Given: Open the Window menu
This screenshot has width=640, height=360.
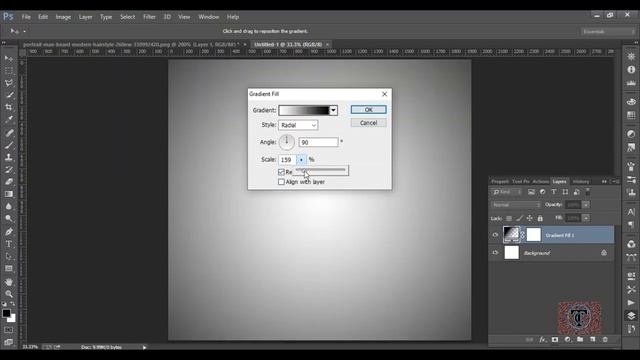Looking at the screenshot, I should [x=209, y=17].
